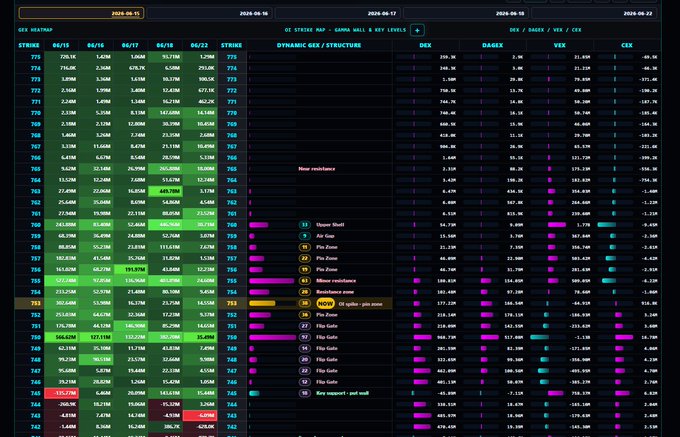Select the bright green 449.78M heatmap cell
This screenshot has width=680, height=437.
pos(165,191)
